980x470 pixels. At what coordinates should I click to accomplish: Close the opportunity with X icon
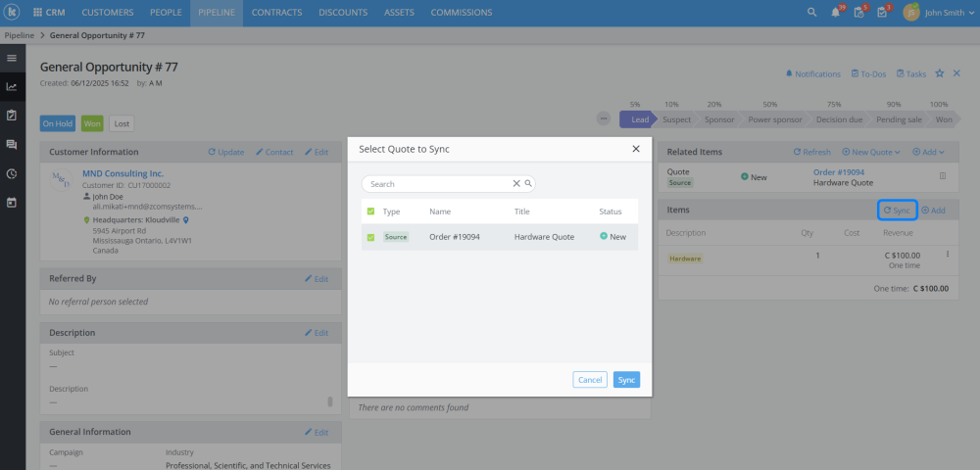(956, 73)
